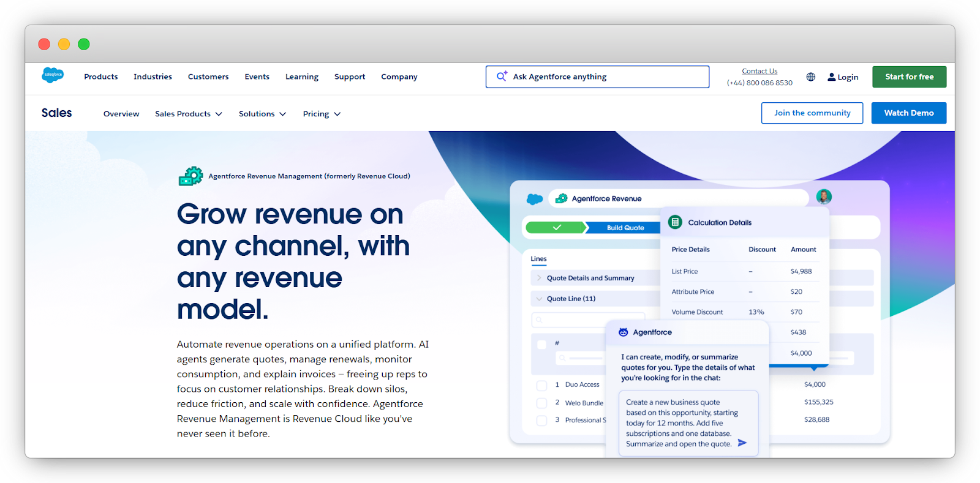Focus the Ask Agentforce anything field
Screen dimensions: 980x483
pos(597,77)
